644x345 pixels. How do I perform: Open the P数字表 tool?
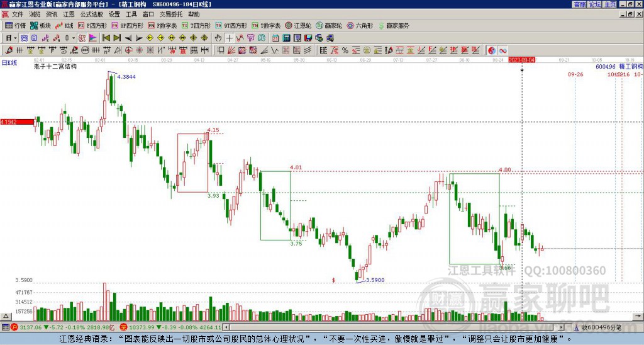pyautogui.click(x=163, y=25)
